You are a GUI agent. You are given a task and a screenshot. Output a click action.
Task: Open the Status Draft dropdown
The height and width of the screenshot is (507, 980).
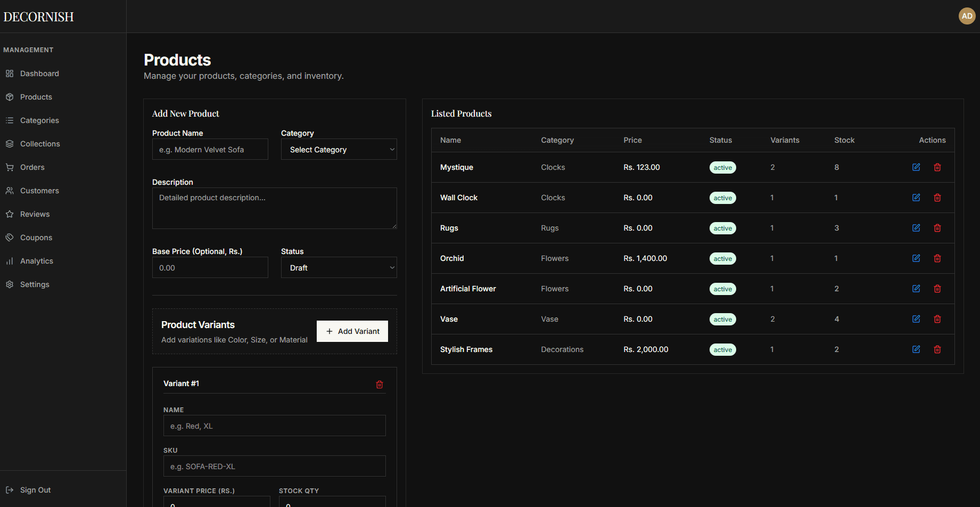(339, 268)
